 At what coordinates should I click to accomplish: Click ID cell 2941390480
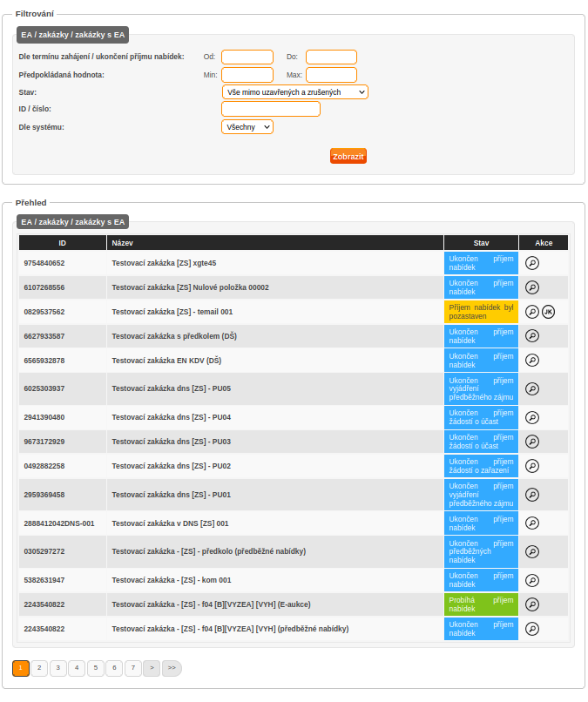pos(62,417)
